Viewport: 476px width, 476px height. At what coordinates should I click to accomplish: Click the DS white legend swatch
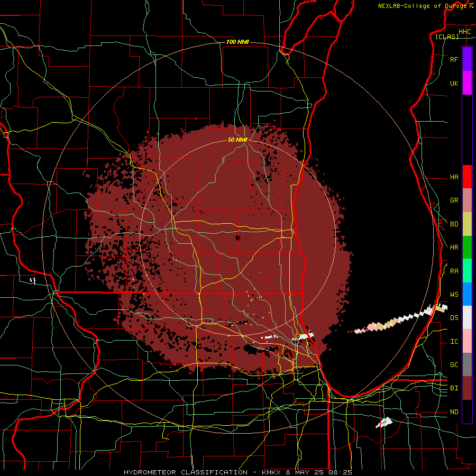pos(467,317)
